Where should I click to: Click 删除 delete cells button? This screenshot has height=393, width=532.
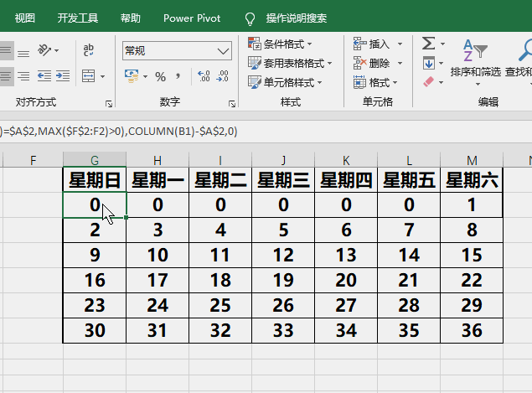pos(372,63)
